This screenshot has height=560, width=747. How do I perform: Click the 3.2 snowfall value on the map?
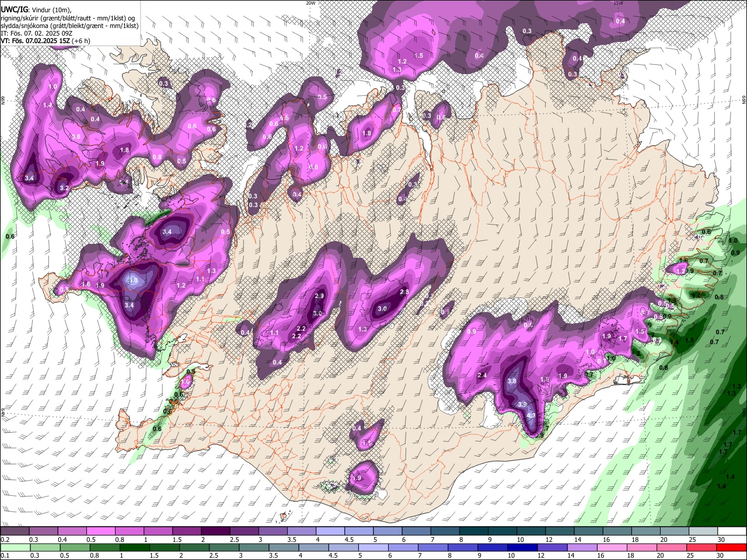click(x=64, y=188)
